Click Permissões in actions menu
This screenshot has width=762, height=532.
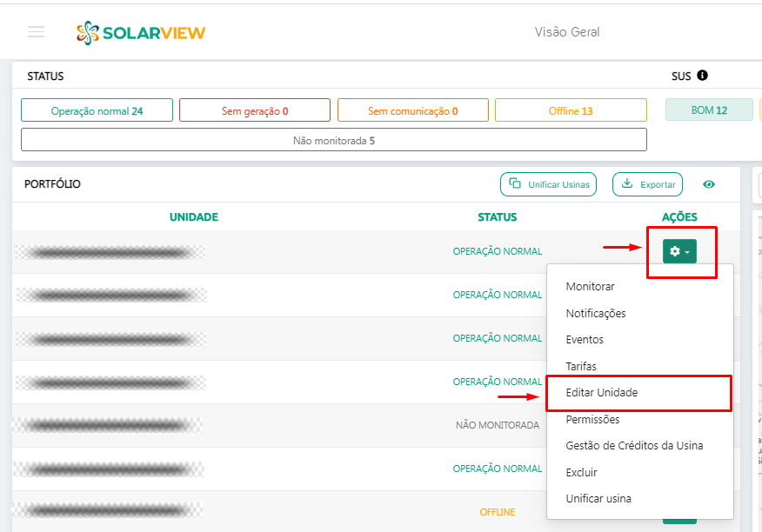(x=592, y=420)
